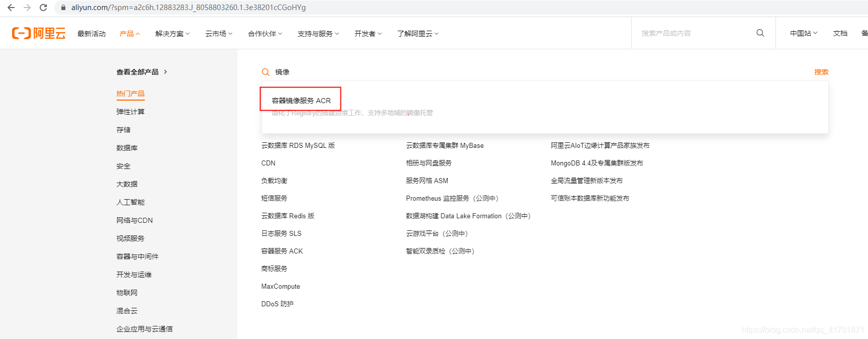Open 相册与网盘服务 link
Image resolution: width=868 pixels, height=339 pixels.
429,163
